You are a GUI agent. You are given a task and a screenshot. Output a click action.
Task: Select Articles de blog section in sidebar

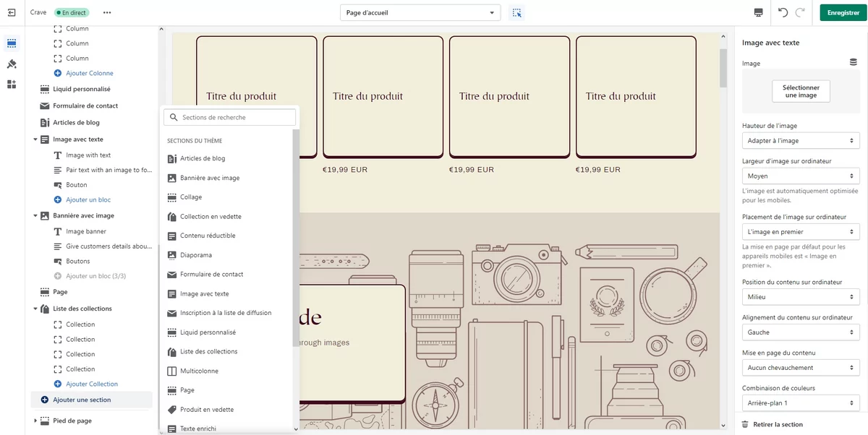(76, 122)
